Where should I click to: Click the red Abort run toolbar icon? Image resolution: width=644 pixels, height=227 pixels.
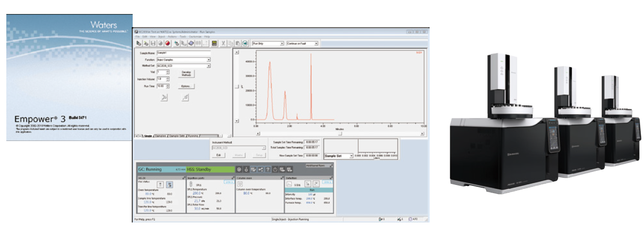click(x=167, y=43)
